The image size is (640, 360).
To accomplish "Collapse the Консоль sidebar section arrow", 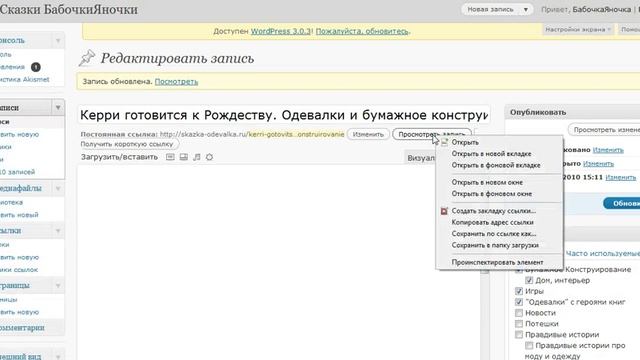I will pyautogui.click(x=58, y=40).
